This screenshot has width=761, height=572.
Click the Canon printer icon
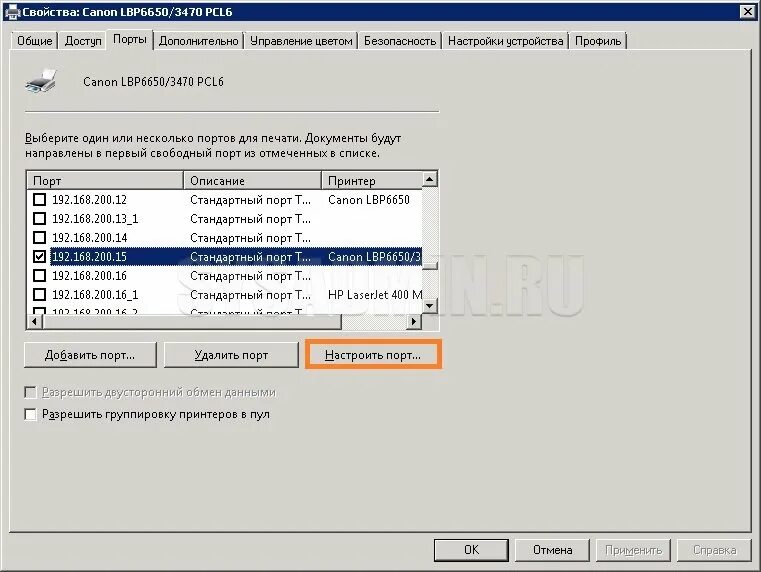point(41,81)
